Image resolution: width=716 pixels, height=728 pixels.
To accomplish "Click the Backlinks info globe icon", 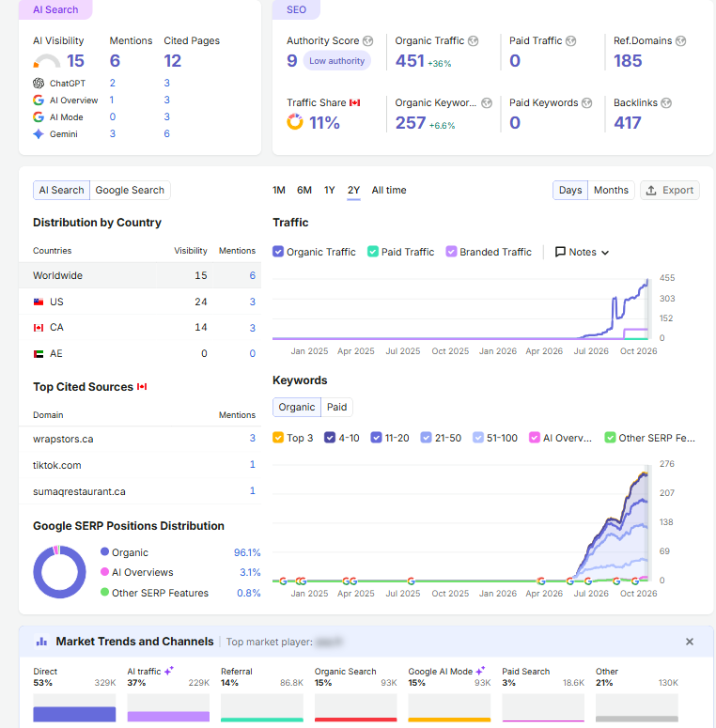I will [x=666, y=103].
